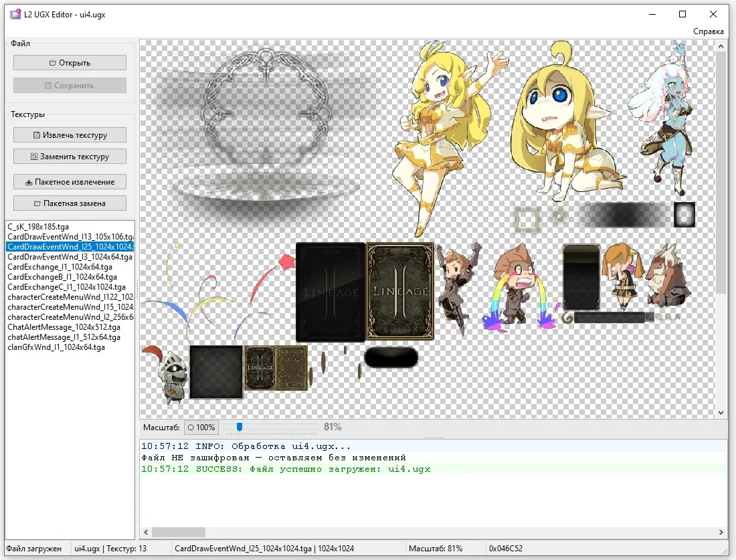Click status bar Масштаб: 81% entry
This screenshot has height=560, width=736.
[436, 548]
